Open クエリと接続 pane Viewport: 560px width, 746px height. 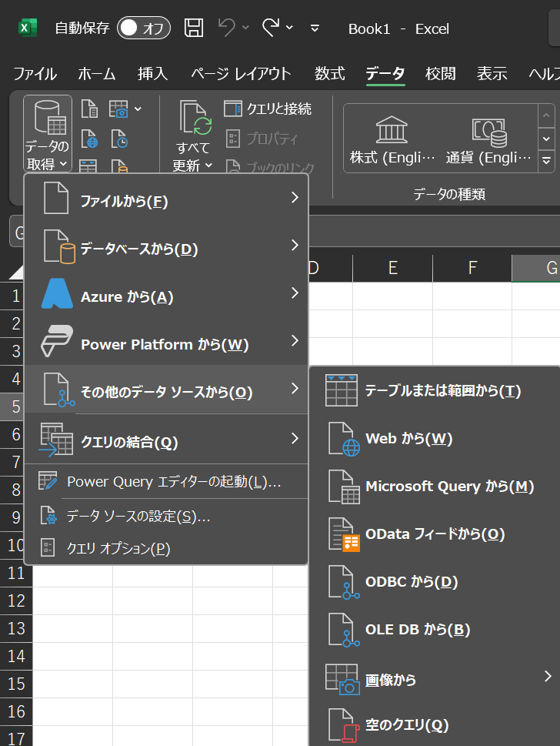pos(268,109)
